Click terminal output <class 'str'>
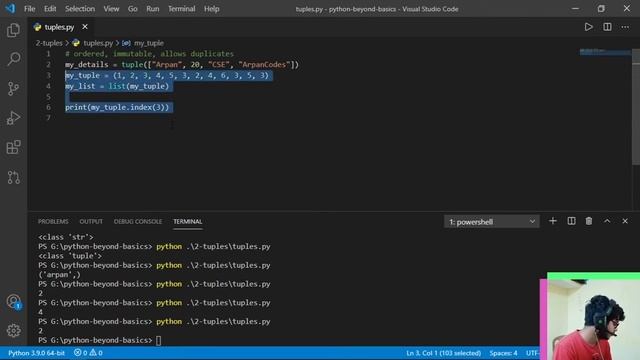640x360 pixels. [66, 237]
